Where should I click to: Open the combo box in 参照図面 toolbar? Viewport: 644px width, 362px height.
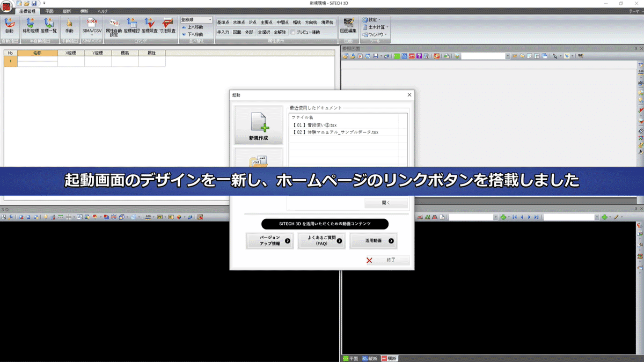[x=485, y=56]
